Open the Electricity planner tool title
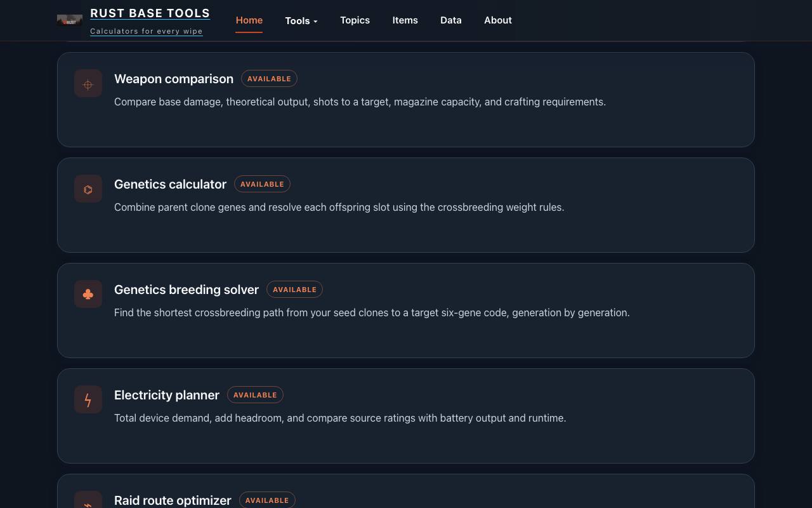 point(167,395)
